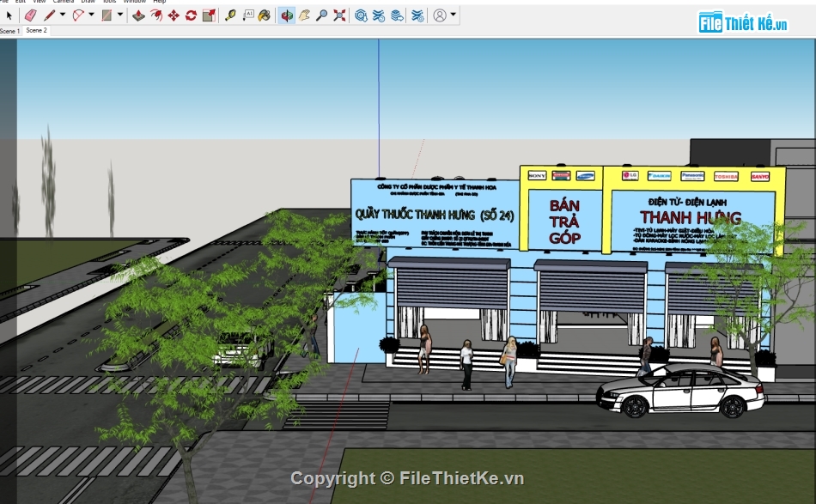
Task: Switch to the Scene 2 tab
Action: click(36, 31)
